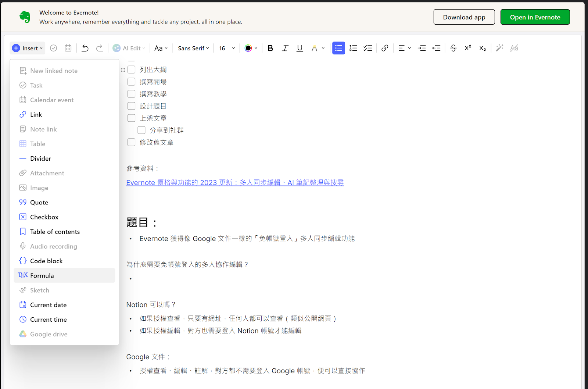The width and height of the screenshot is (588, 389).
Task: Select Quote from the Insert menu
Action: click(x=64, y=203)
